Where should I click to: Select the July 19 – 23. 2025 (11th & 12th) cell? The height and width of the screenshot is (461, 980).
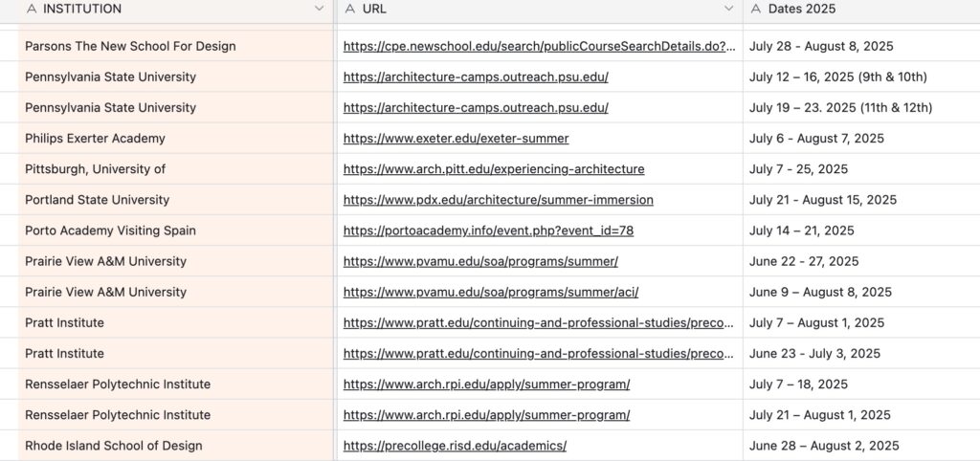click(x=861, y=107)
